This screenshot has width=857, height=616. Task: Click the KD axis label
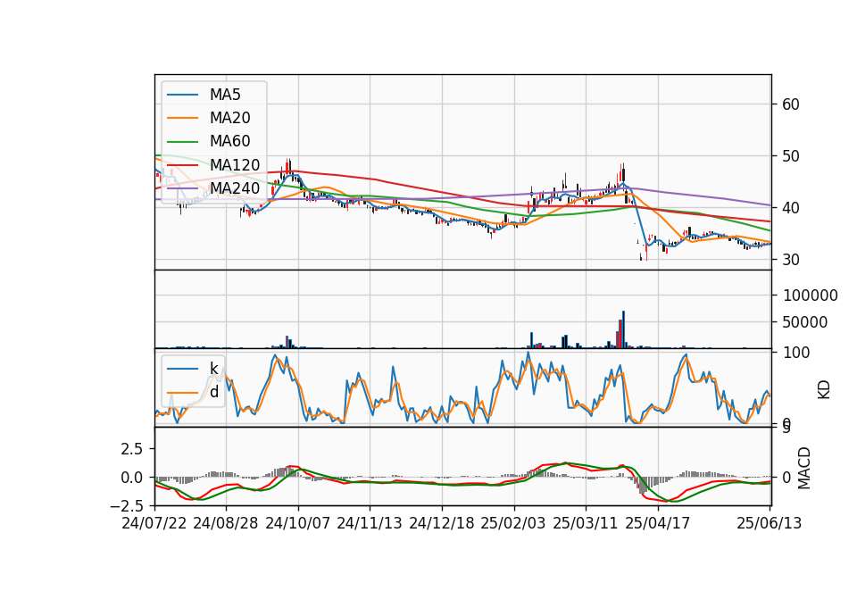click(x=824, y=390)
